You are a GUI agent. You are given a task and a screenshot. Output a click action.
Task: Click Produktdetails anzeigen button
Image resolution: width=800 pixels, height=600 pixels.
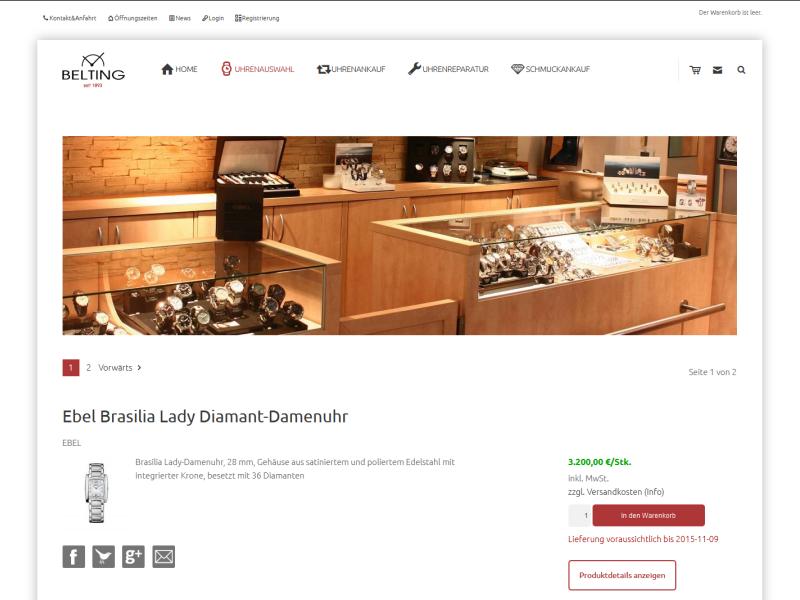(622, 575)
